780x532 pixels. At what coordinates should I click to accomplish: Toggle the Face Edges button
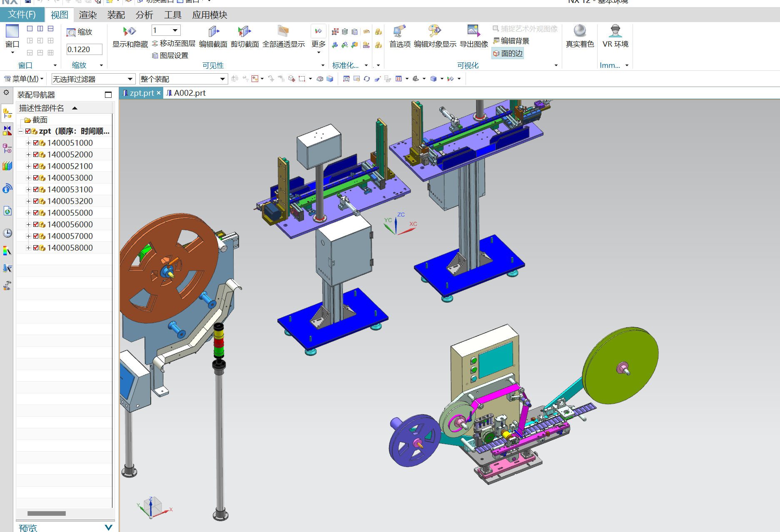[508, 53]
